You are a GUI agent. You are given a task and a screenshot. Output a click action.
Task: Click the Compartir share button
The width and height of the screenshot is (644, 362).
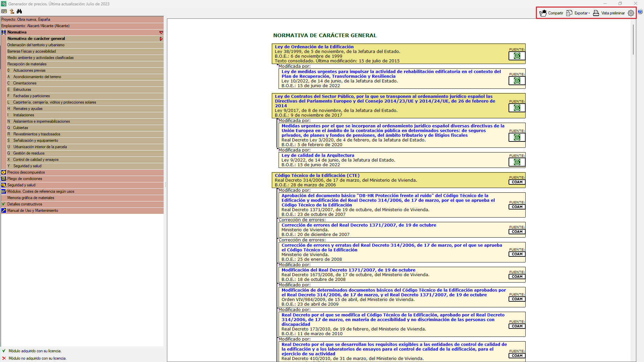[x=551, y=13]
